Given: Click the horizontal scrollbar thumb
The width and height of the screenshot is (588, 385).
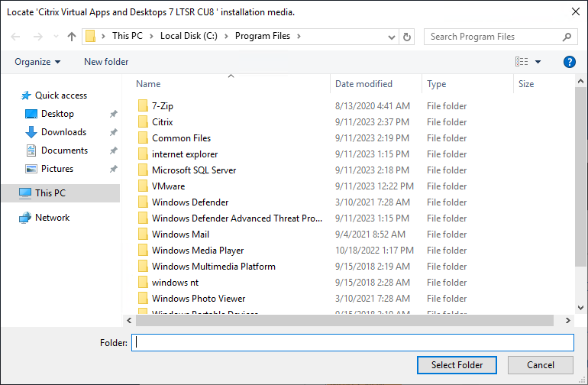Looking at the screenshot, I should (x=344, y=321).
